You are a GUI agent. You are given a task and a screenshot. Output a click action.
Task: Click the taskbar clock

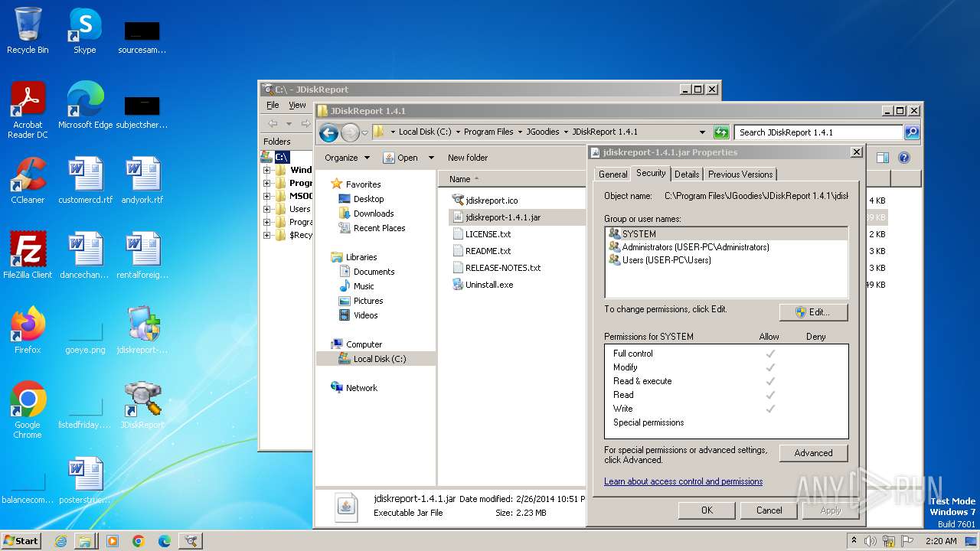click(x=940, y=541)
